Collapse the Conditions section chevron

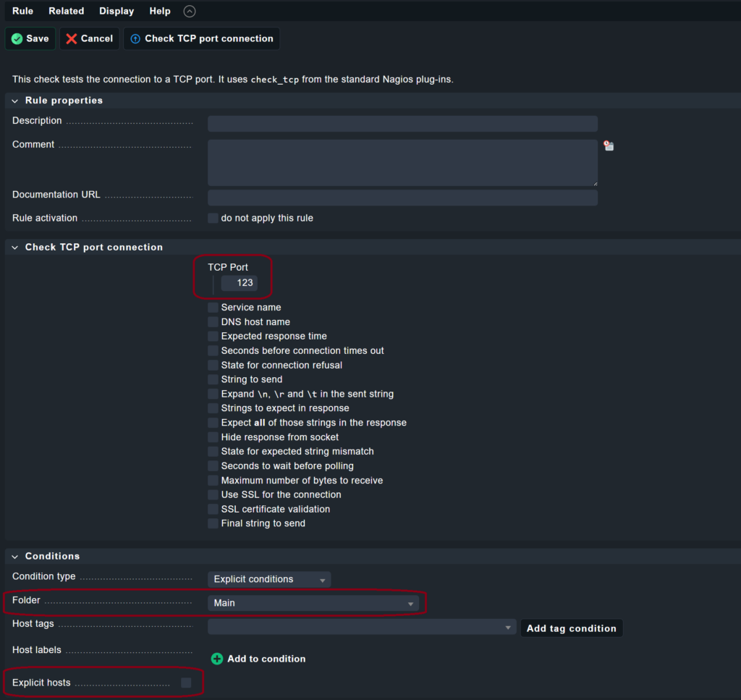(x=15, y=557)
